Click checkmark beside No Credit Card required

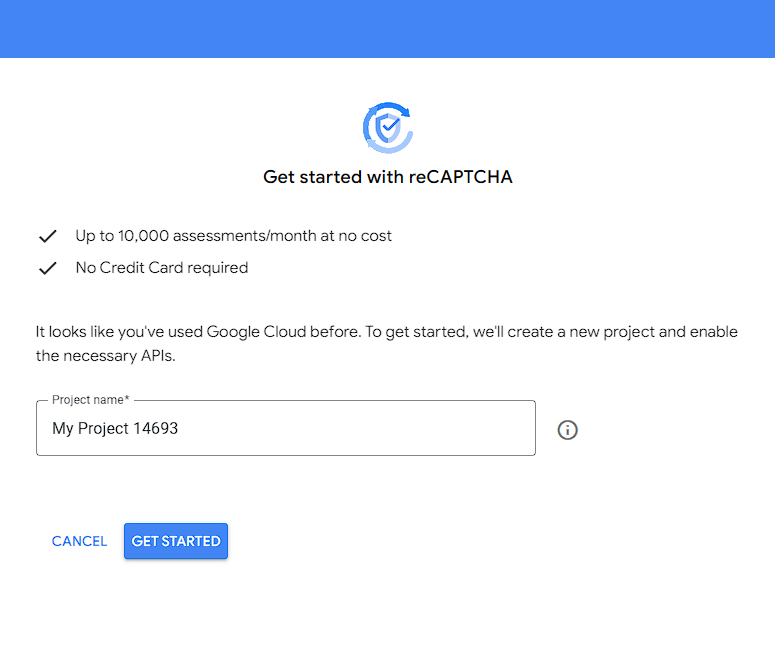[48, 268]
